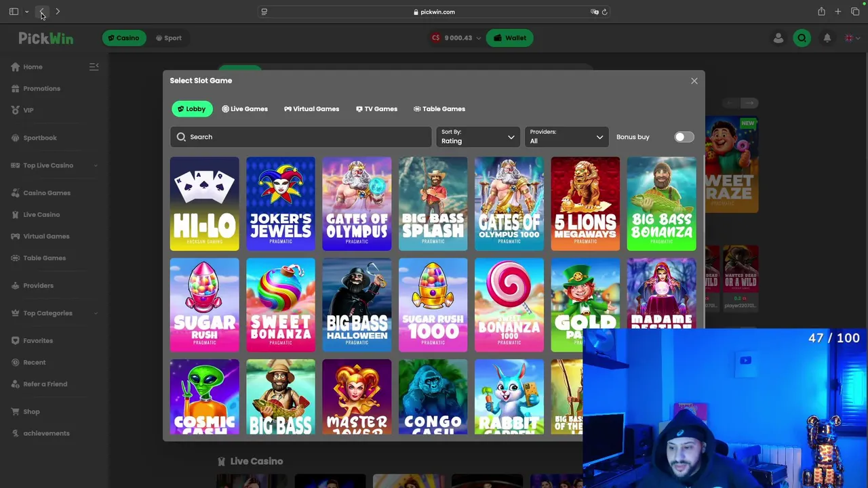868x488 pixels.
Task: Click the Safari address bar
Action: coord(434,12)
